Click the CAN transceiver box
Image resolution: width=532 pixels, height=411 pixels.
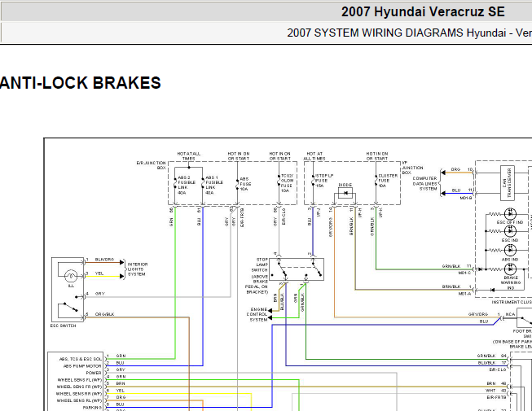click(x=508, y=183)
